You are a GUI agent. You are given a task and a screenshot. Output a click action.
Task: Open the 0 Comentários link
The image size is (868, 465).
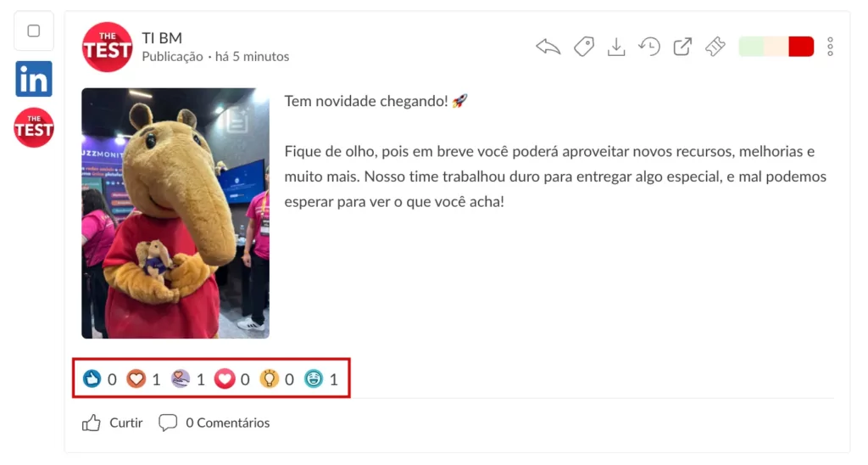(214, 423)
